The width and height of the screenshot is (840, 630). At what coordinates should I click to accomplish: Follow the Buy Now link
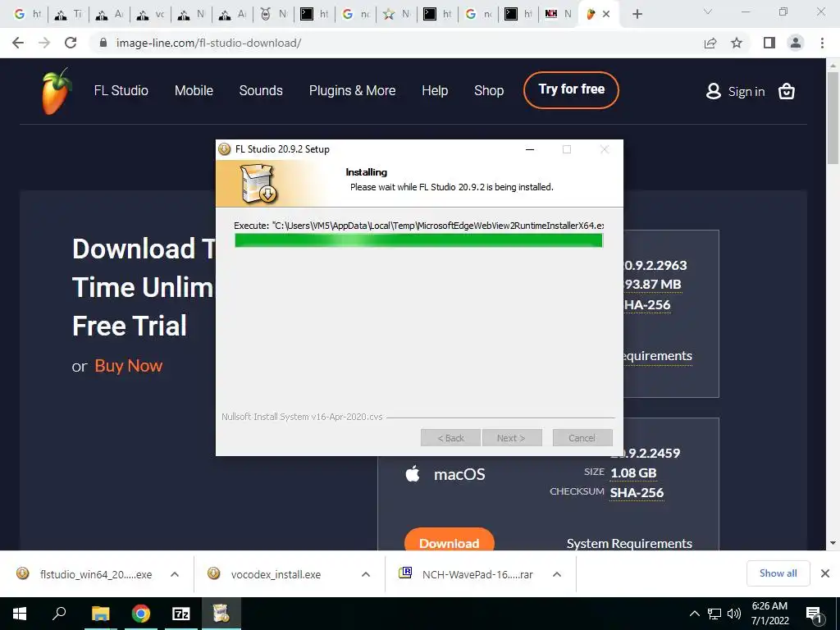click(129, 366)
